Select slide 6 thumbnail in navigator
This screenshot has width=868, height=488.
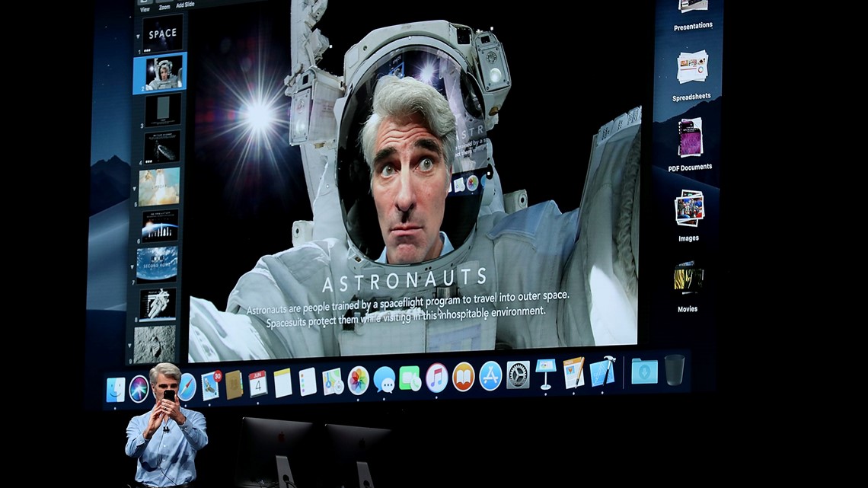(159, 225)
